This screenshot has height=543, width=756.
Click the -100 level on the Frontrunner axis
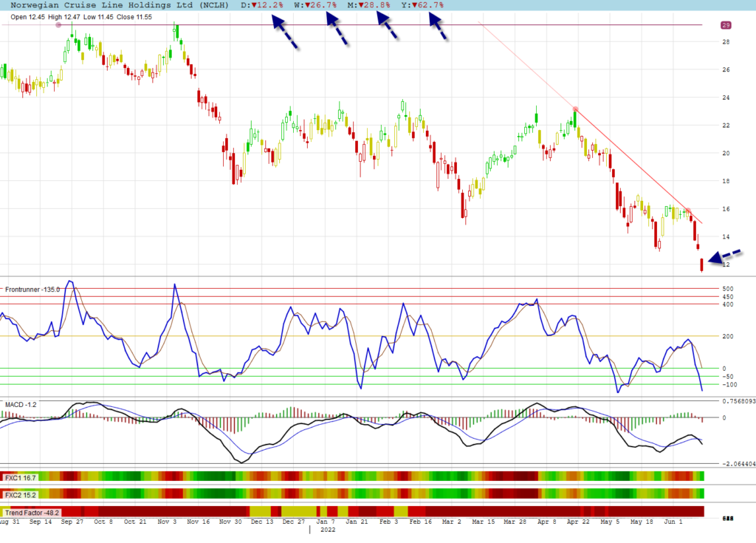pyautogui.click(x=729, y=385)
